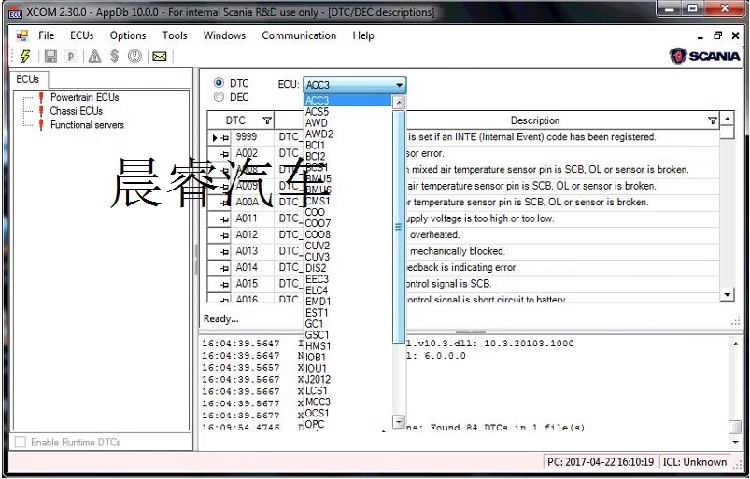
Task: Click the ICL: Unknown status entry
Action: [694, 462]
